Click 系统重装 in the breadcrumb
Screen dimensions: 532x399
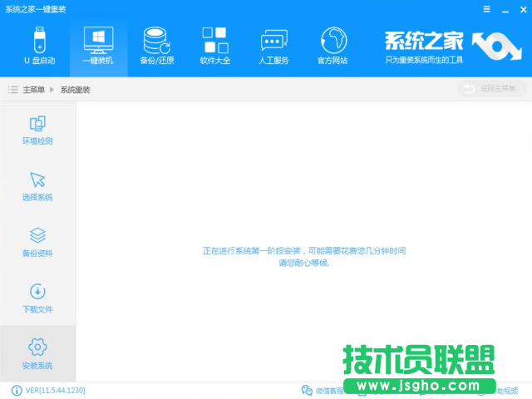(75, 89)
